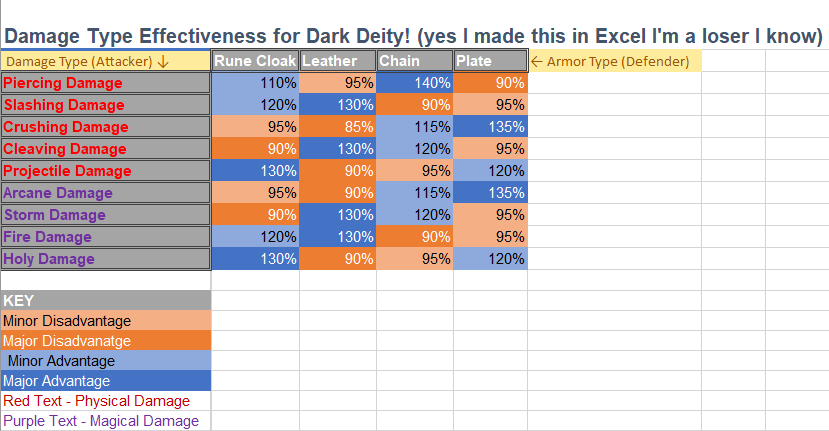The image size is (829, 431).
Task: Select the Rune Cloak column header cell
Action: pos(255,61)
